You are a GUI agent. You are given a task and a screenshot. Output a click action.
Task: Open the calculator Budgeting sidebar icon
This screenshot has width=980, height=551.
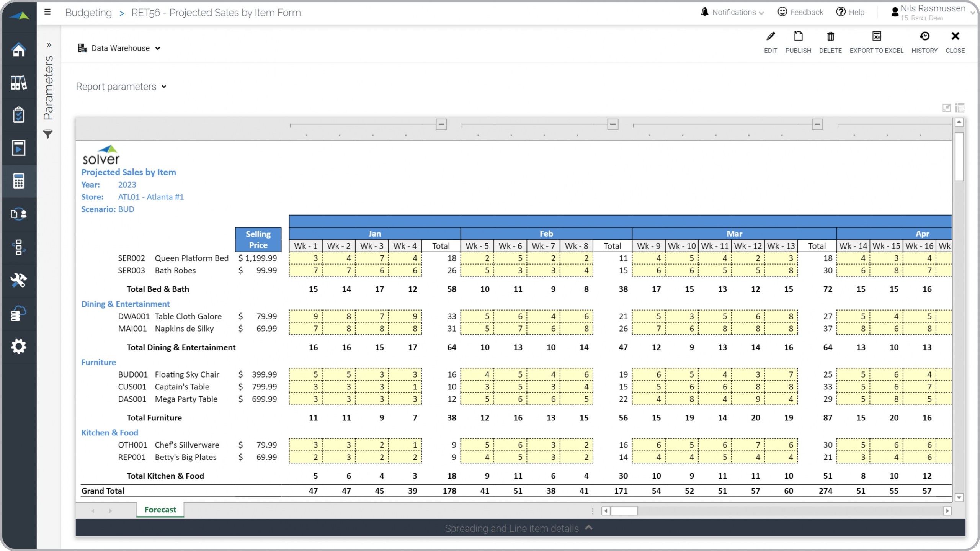(18, 181)
